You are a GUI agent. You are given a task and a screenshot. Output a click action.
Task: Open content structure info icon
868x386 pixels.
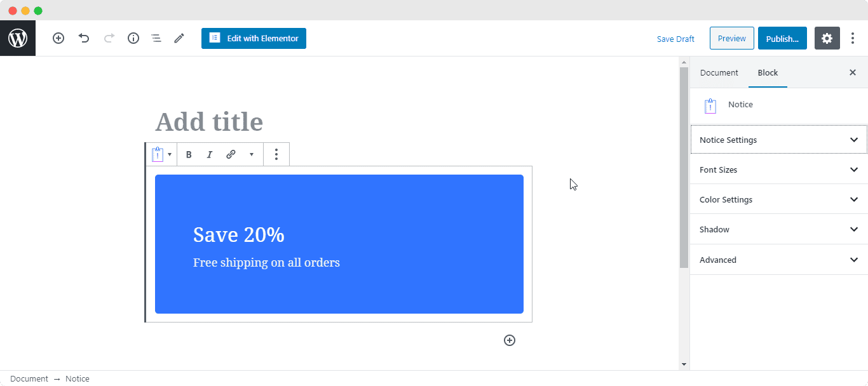pos(133,38)
